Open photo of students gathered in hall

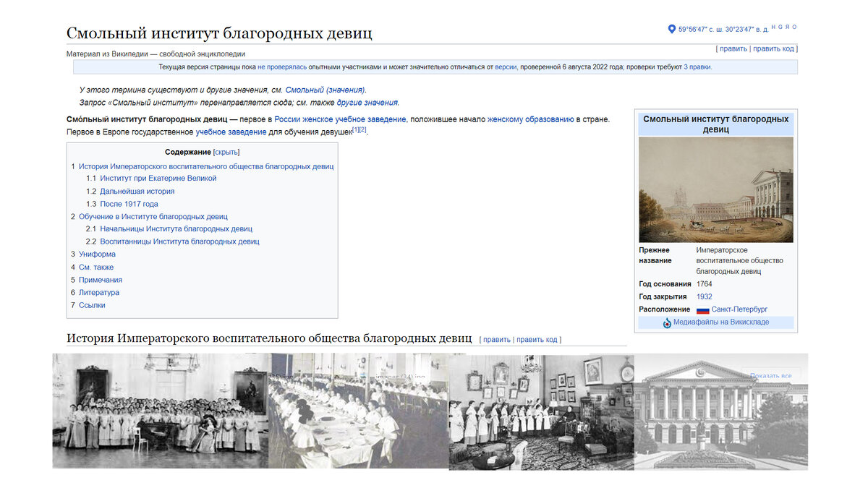pyautogui.click(x=161, y=411)
